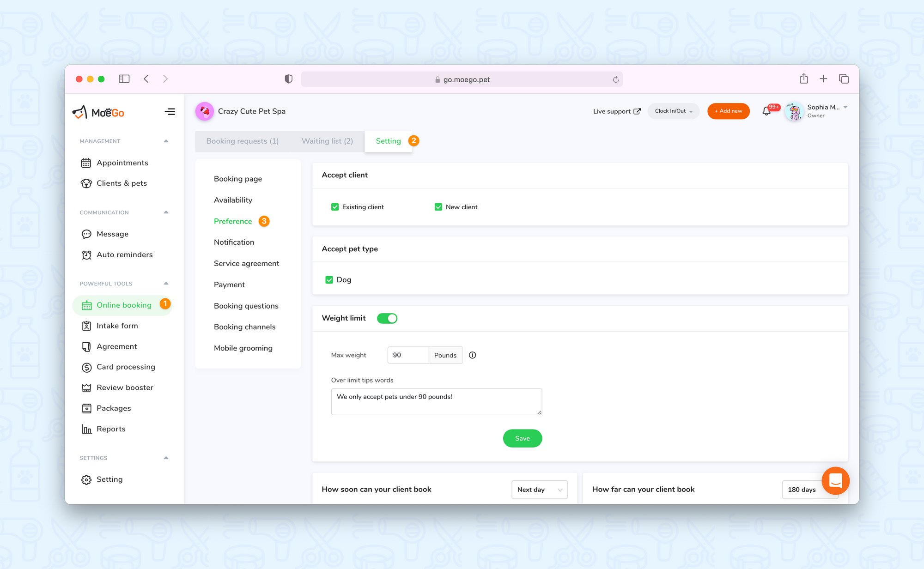Open Clock In/Out dropdown
Image resolution: width=924 pixels, height=569 pixels.
(x=674, y=111)
